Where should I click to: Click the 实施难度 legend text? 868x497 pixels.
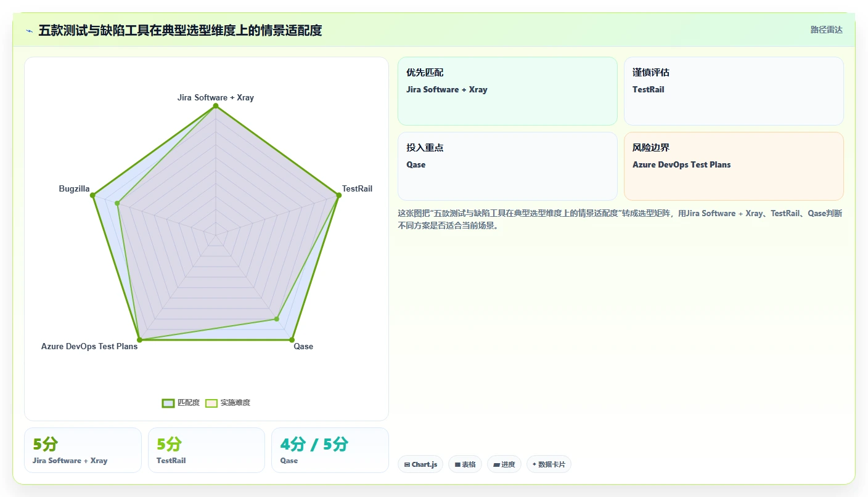click(235, 403)
